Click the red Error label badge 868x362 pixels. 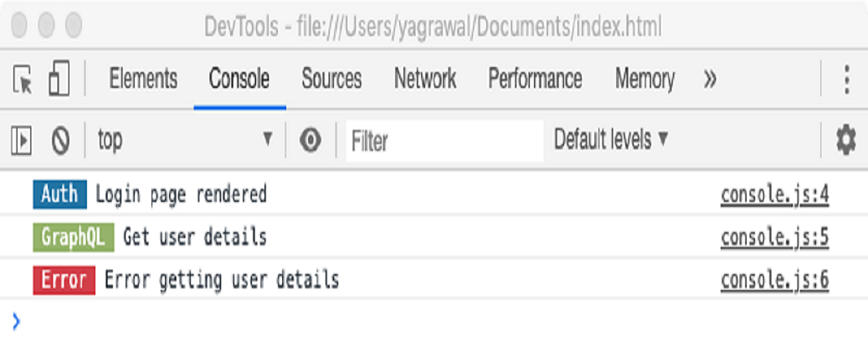[x=64, y=279]
